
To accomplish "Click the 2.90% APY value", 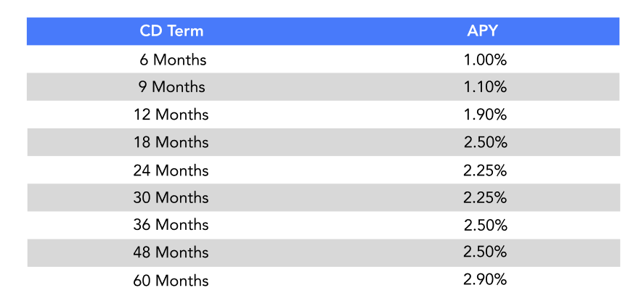I will 485,280.
